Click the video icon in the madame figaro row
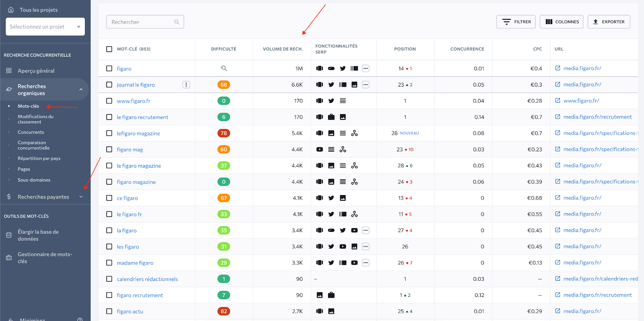Screen dimensions: 644x321 (354, 263)
